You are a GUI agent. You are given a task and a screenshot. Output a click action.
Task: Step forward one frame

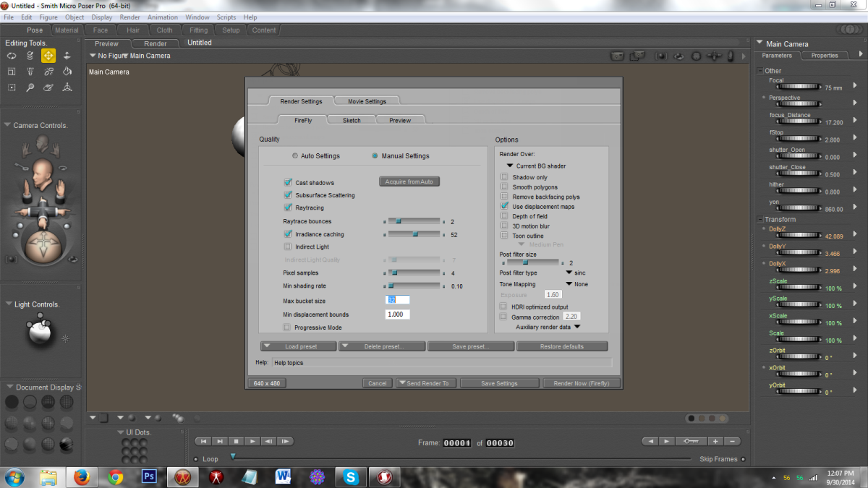coord(286,441)
